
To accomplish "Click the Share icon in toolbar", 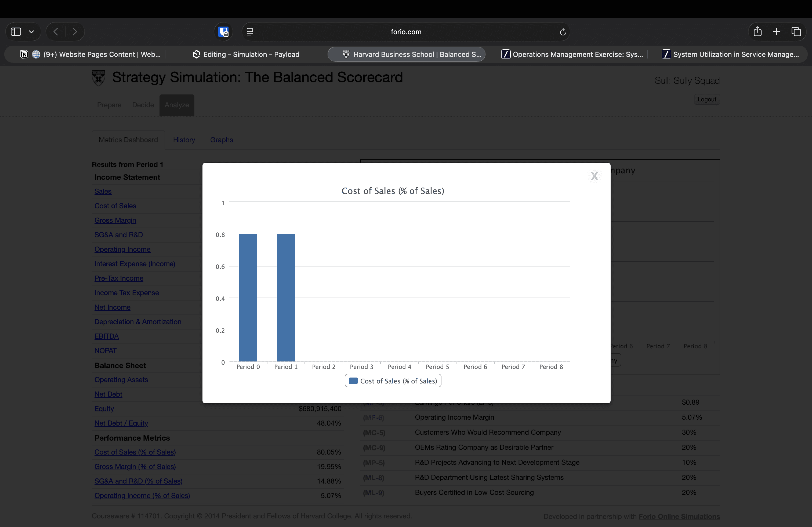I will click(757, 32).
